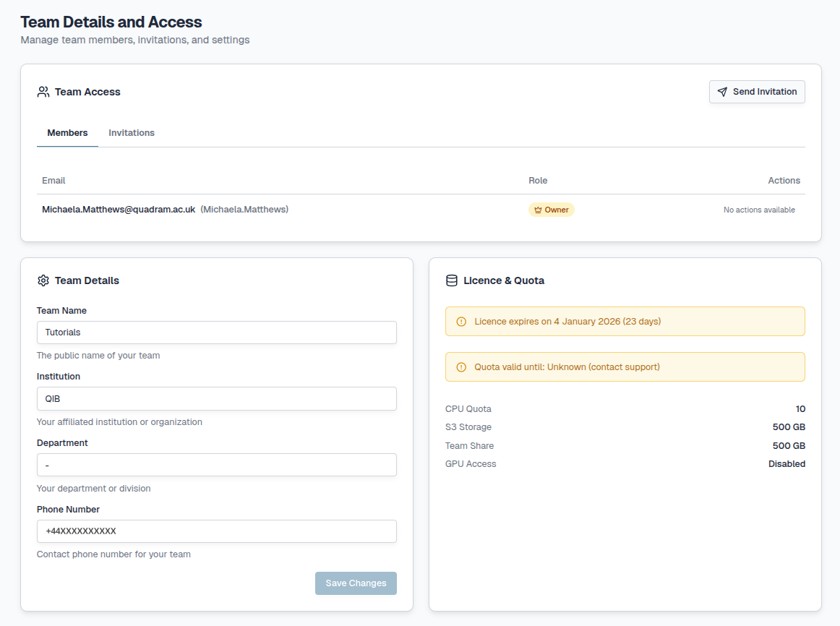Screen dimensions: 840x626
Task: Select the Michaela.Matthews email address
Action: pyautogui.click(x=119, y=210)
